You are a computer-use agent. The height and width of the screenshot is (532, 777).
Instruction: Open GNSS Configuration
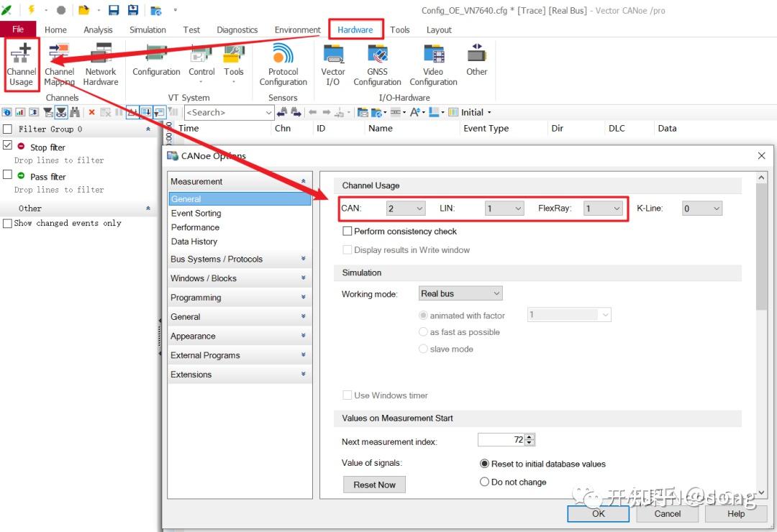click(x=377, y=65)
